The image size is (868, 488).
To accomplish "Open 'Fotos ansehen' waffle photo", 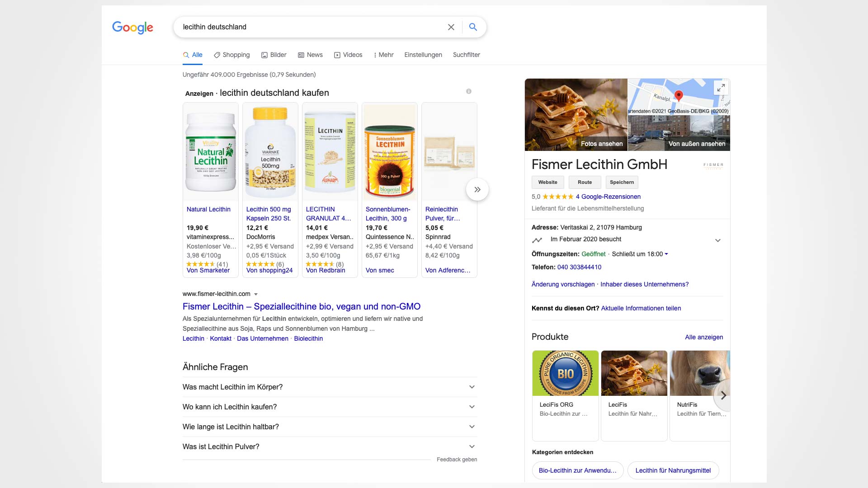I will click(x=576, y=115).
